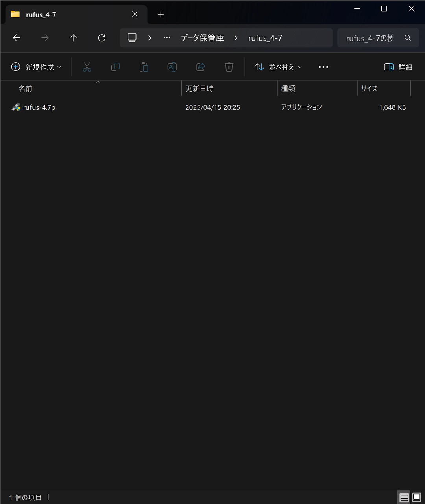The image size is (425, 504).
Task: Expand the chevron after データ保管庫 in path
Action: [x=236, y=38]
